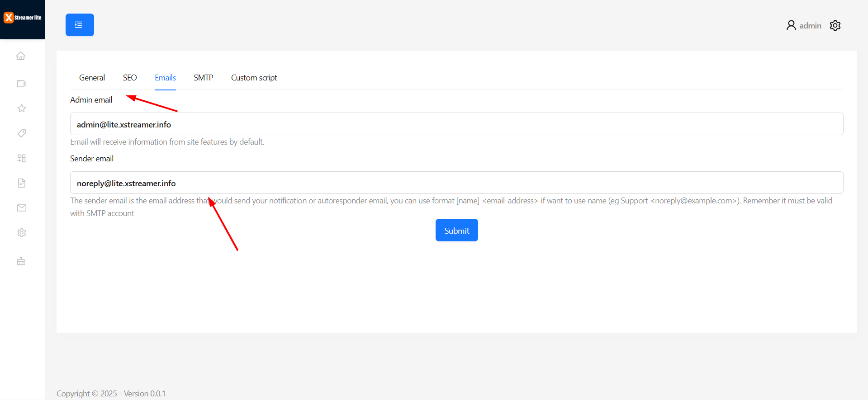The height and width of the screenshot is (400, 868).
Task: Open the top-right gear settings icon
Action: [x=835, y=26]
